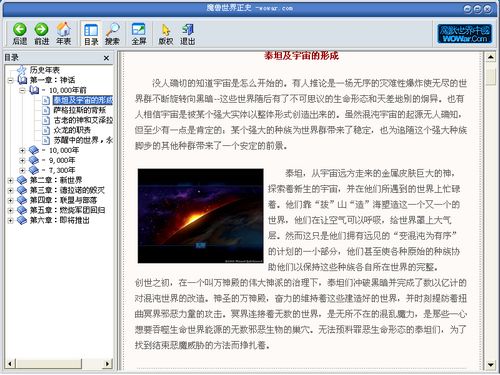Expand the 第二章：新世界 chapter node
This screenshot has height=375, width=500.
click(x=10, y=180)
